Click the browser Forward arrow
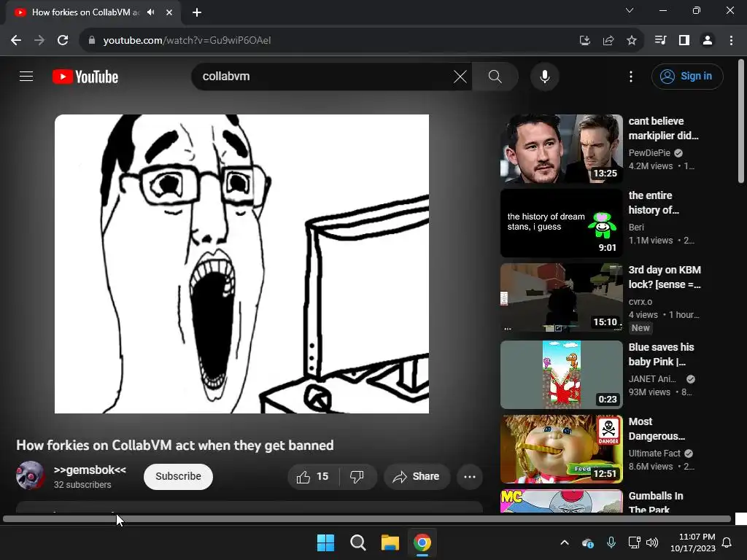747x560 pixels. pyautogui.click(x=39, y=41)
